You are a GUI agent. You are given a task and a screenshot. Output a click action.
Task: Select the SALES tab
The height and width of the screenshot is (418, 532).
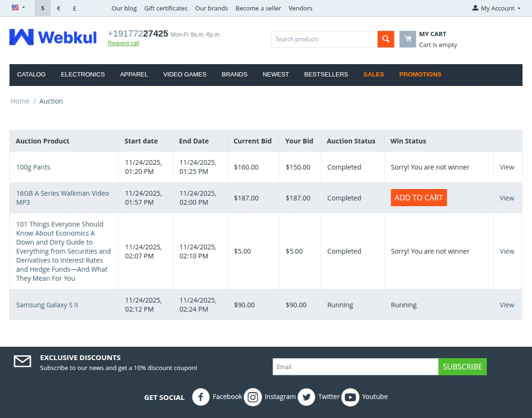click(373, 75)
